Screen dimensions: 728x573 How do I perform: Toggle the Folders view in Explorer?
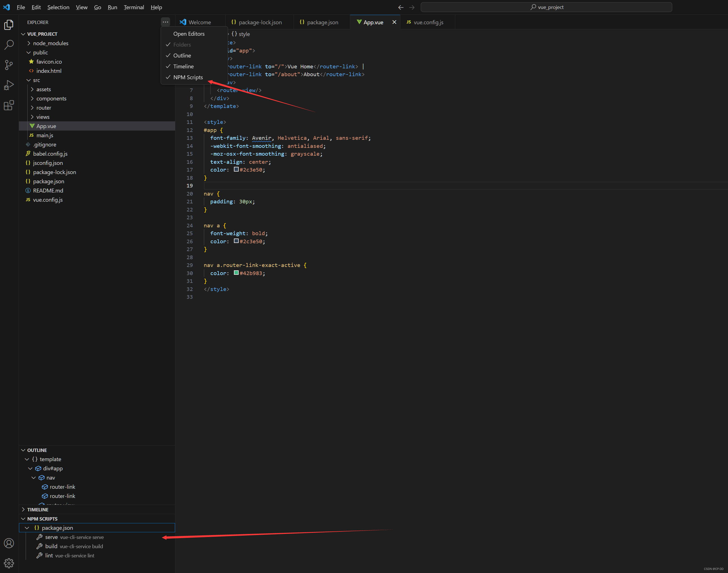[x=182, y=44]
